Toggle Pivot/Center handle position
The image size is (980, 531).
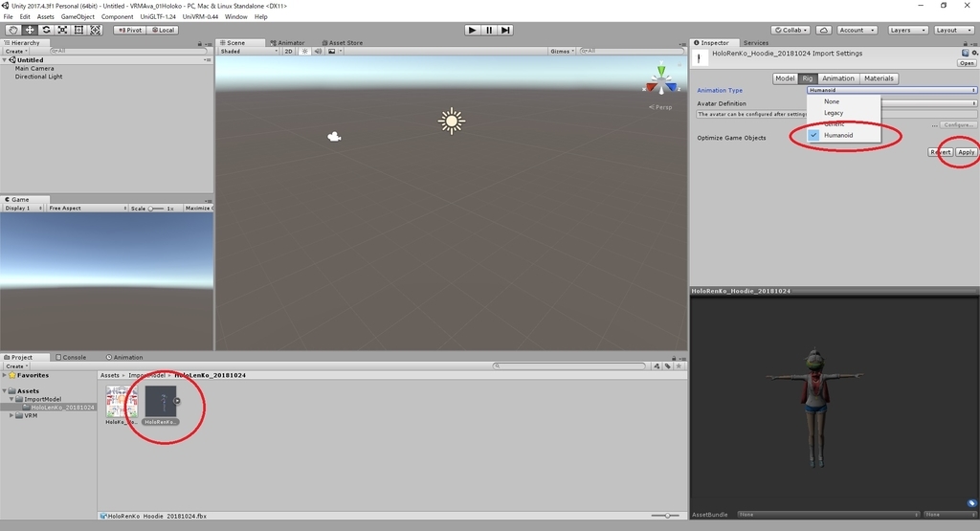130,30
